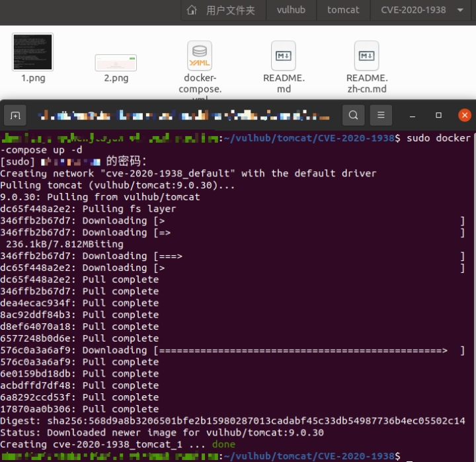Viewport: 476px width, 462px height.
Task: Close the terminal window
Action: coord(465,116)
